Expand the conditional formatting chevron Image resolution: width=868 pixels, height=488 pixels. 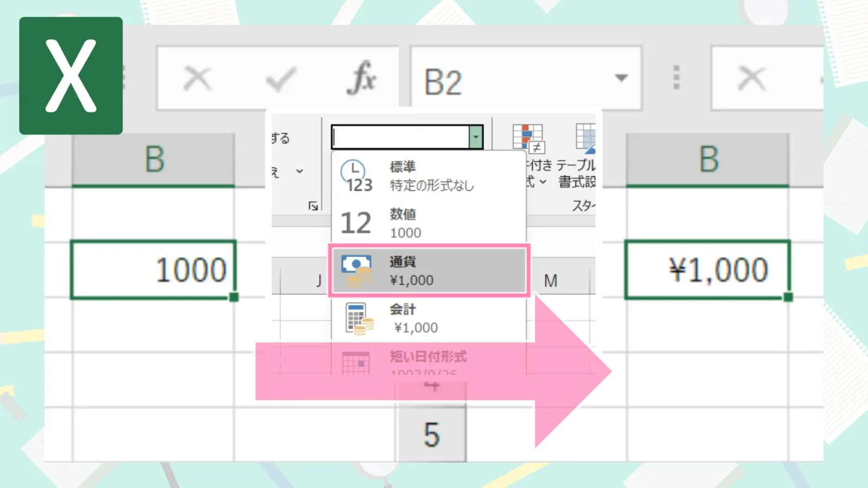[542, 182]
